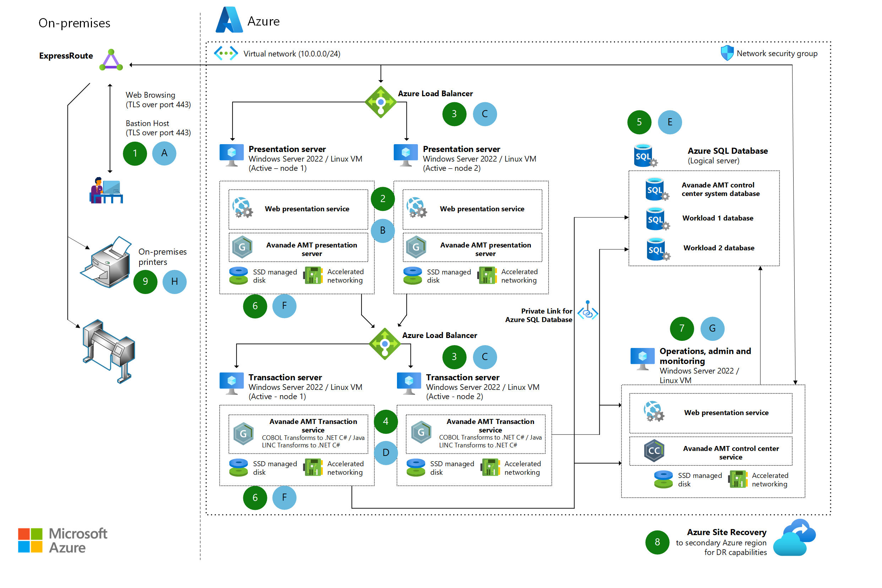
Task: Click the "Workload 2 database" text
Action: pos(719,248)
